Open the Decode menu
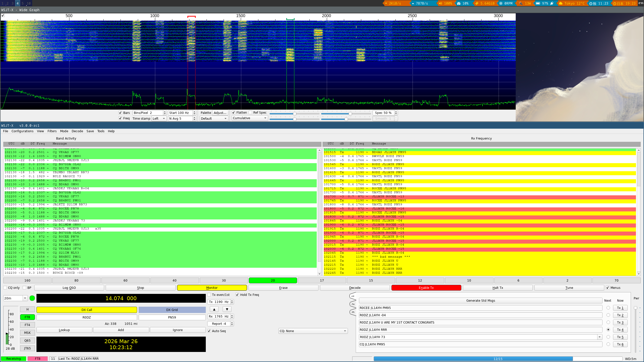The height and width of the screenshot is (362, 644). (77, 131)
